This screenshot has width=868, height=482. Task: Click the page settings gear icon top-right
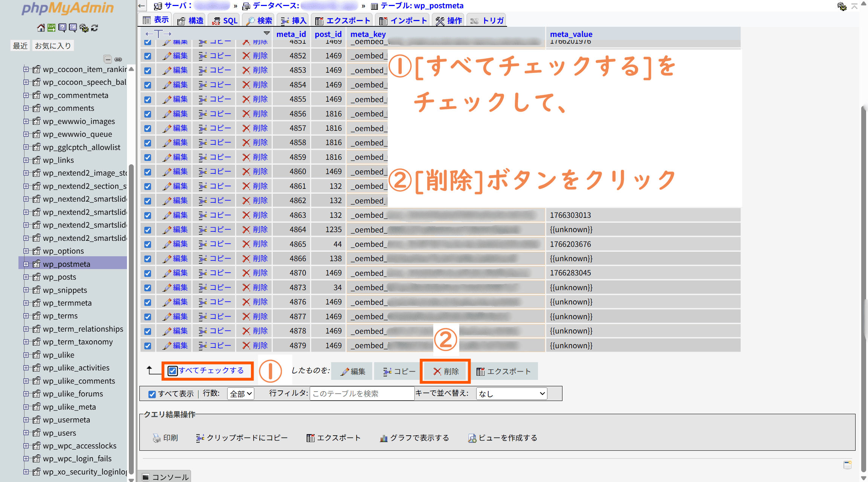pos(842,6)
